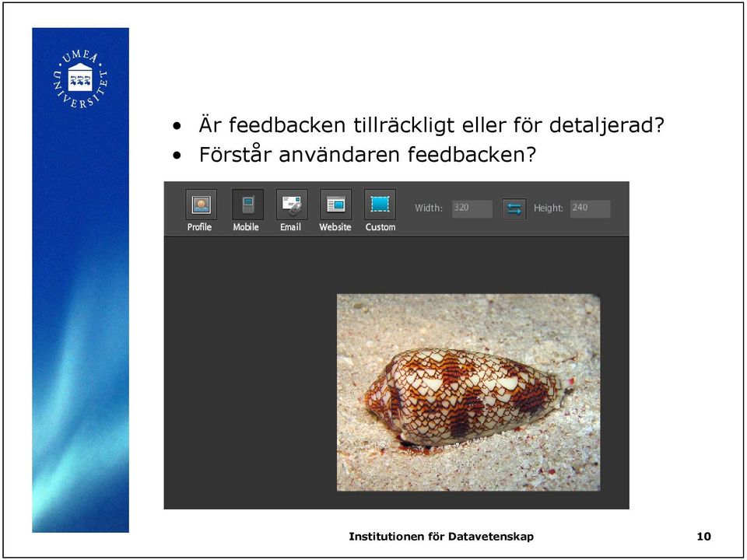
Task: Select the Website crop preset icon
Action: click(336, 205)
